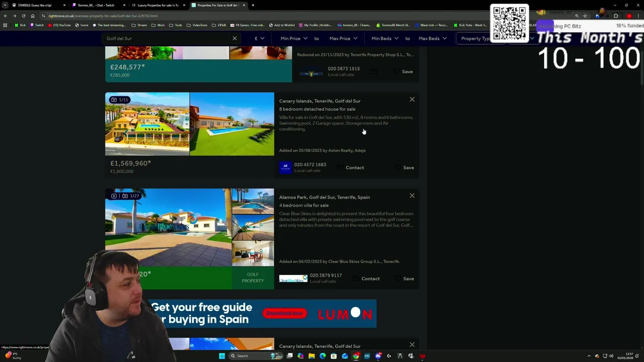Screen dimensions: 644x362
Task: Call 020 4572 1683 phone number
Action: [310, 164]
